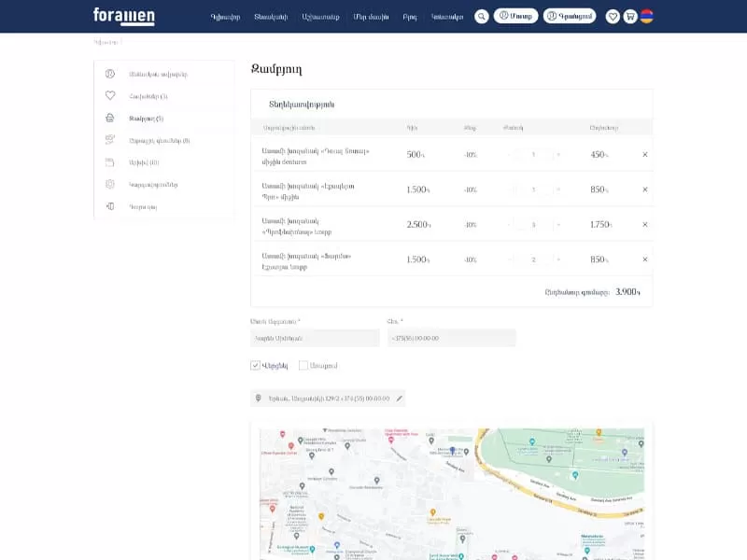Open favorites (1) link in sidebar
Image resolution: width=747 pixels, height=560 pixels.
[148, 96]
